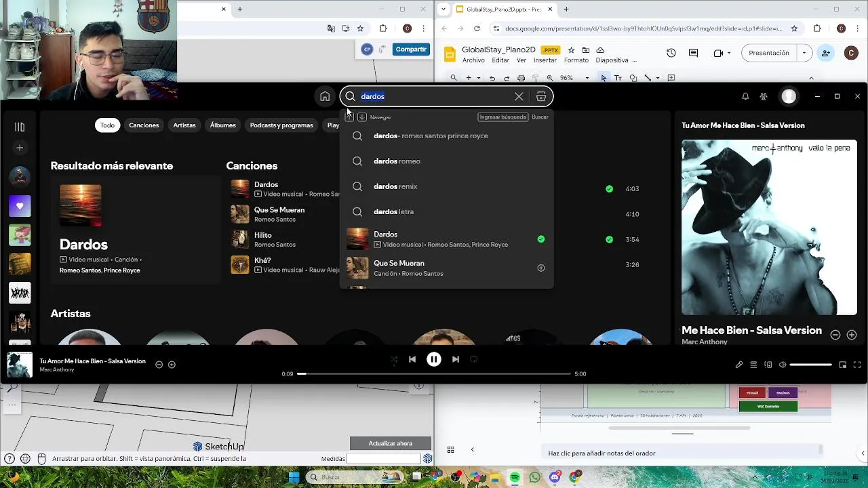Viewport: 868px width, 488px height.
Task: Select the Álbumes filter chip
Action: coord(223,125)
